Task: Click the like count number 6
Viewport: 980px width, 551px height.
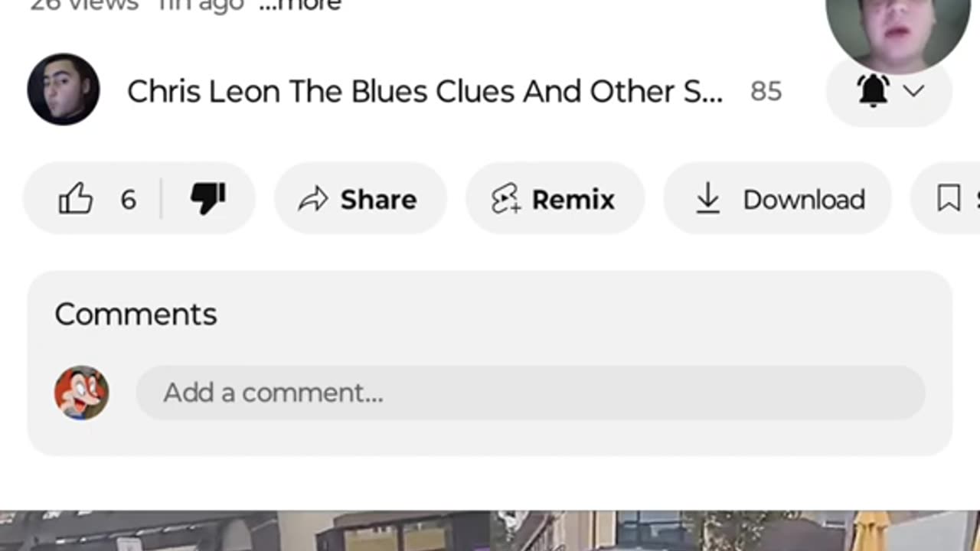Action: [128, 200]
